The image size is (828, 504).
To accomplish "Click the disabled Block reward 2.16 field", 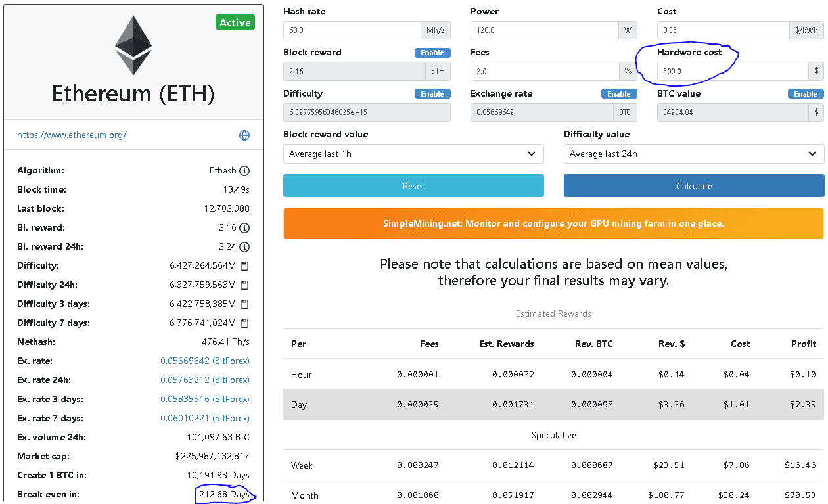I will click(355, 71).
